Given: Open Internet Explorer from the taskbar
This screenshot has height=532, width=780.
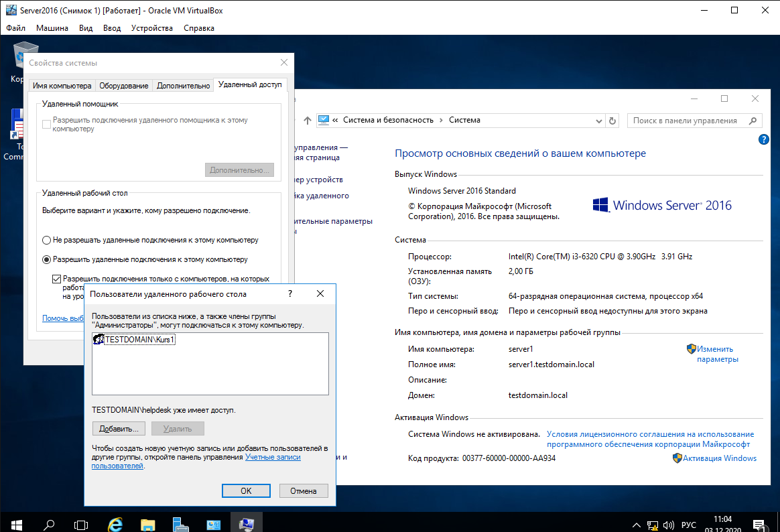Looking at the screenshot, I should tap(115, 524).
